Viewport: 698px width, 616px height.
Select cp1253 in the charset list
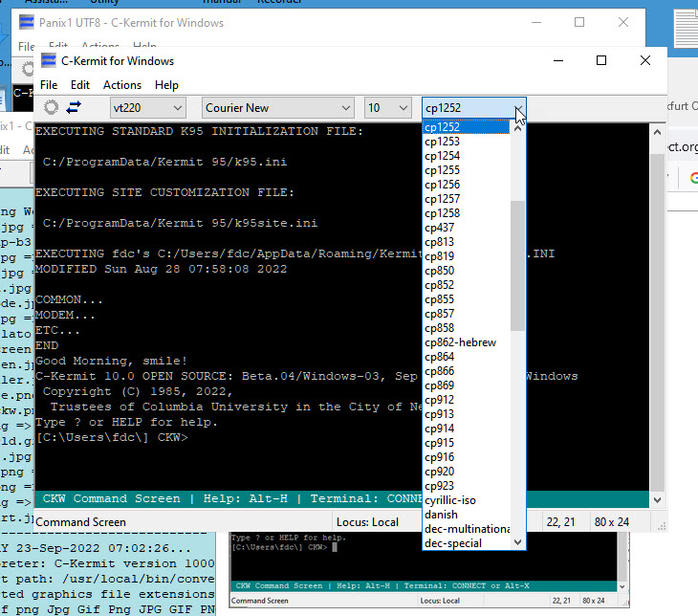point(466,142)
